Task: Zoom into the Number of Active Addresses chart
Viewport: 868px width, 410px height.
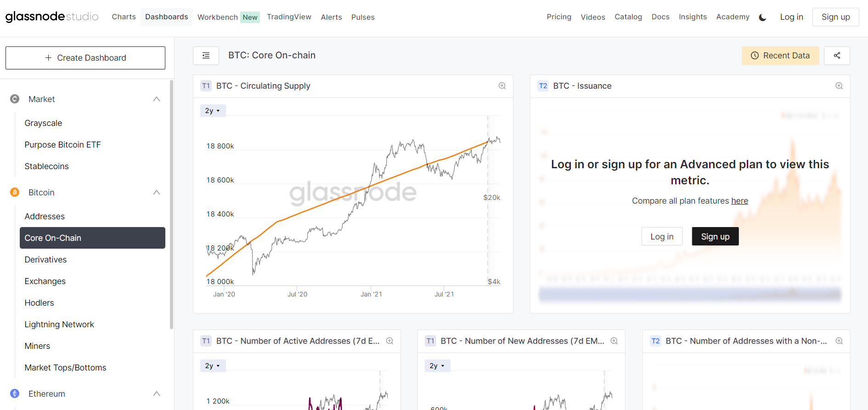Action: tap(389, 341)
